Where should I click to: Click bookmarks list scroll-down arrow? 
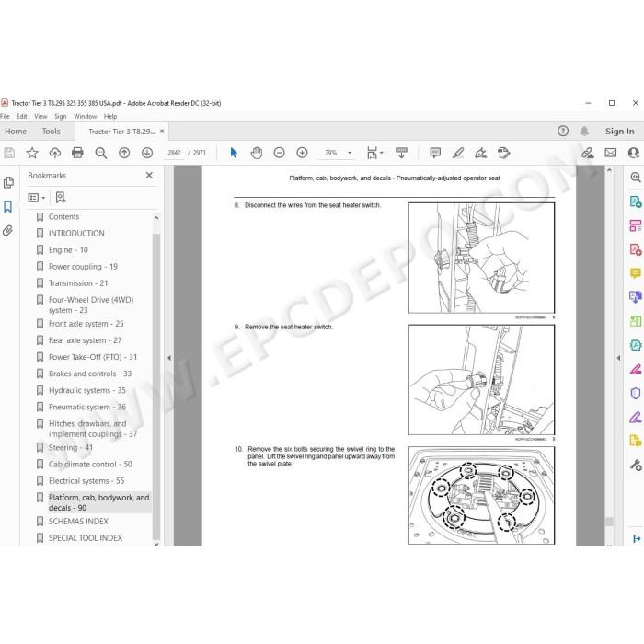156,545
